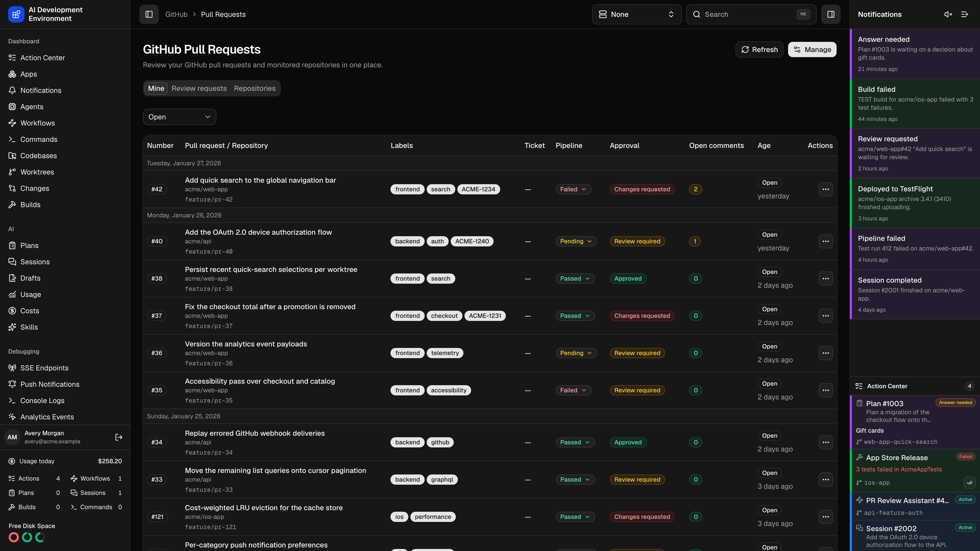
Task: Switch to the Mine tab
Action: (x=156, y=89)
